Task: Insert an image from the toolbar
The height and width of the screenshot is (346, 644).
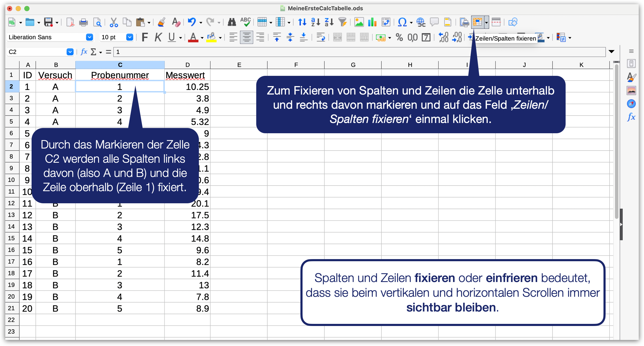Action: click(359, 22)
